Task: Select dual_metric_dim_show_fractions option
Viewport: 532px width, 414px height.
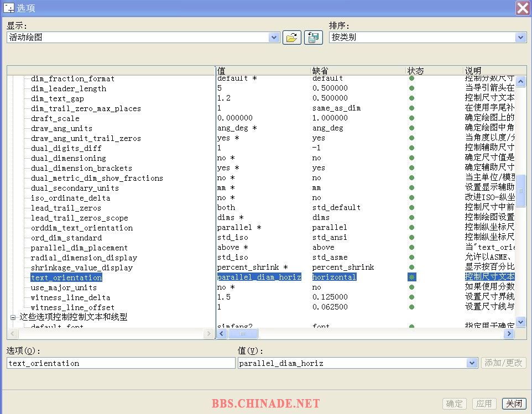Action: pos(97,179)
